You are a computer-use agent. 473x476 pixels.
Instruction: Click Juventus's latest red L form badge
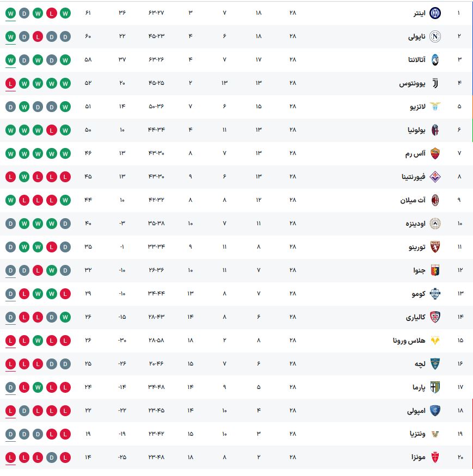11,83
